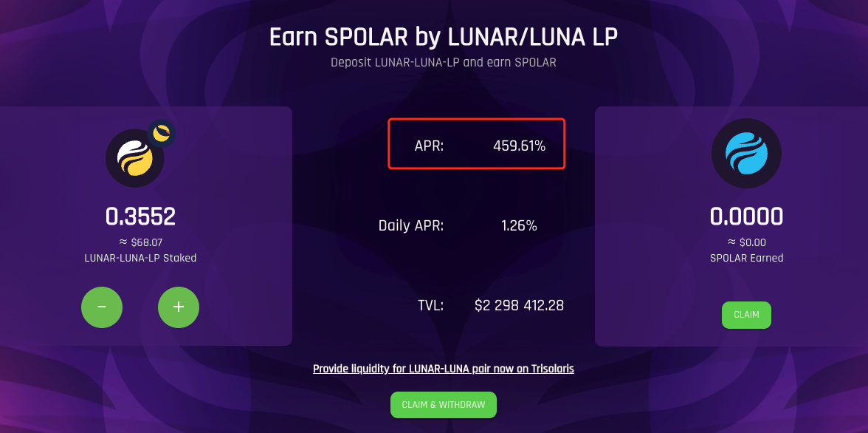868x433 pixels.
Task: Click the "Earn SPOLAR by LUNAR/LUNA LP" heading
Action: click(444, 37)
